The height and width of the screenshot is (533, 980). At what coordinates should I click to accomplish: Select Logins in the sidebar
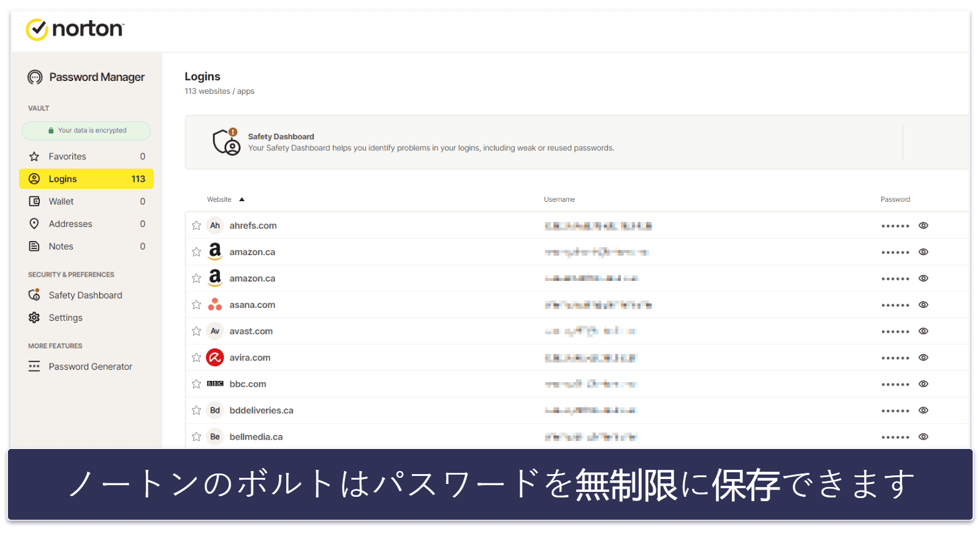(x=86, y=179)
